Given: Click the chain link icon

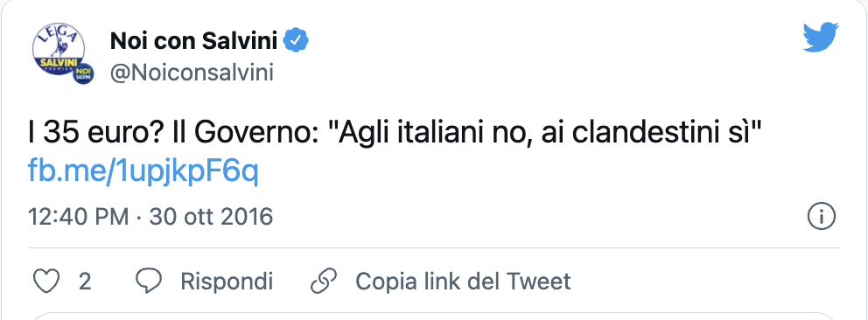Looking at the screenshot, I should tap(325, 282).
